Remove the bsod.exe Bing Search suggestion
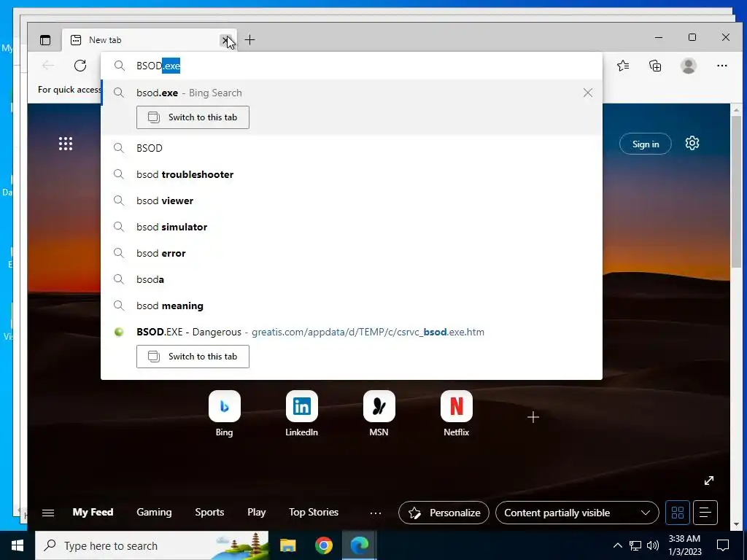The image size is (747, 560). (588, 93)
